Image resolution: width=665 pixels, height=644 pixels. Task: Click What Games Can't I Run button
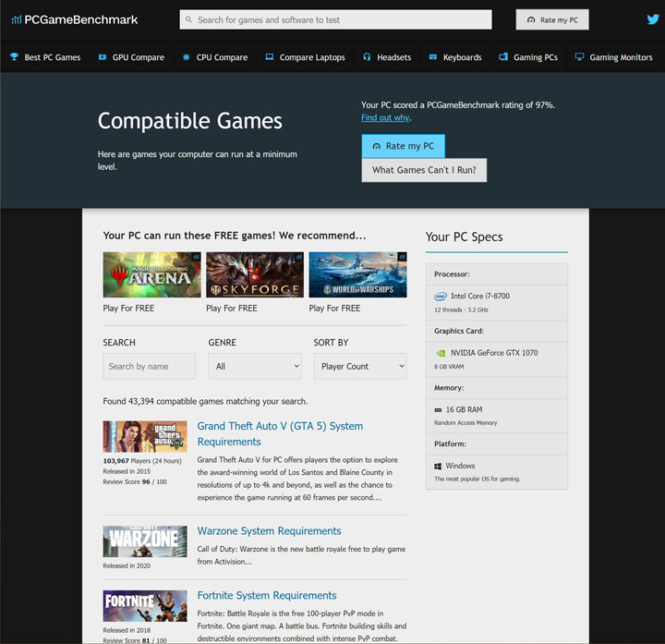(424, 170)
